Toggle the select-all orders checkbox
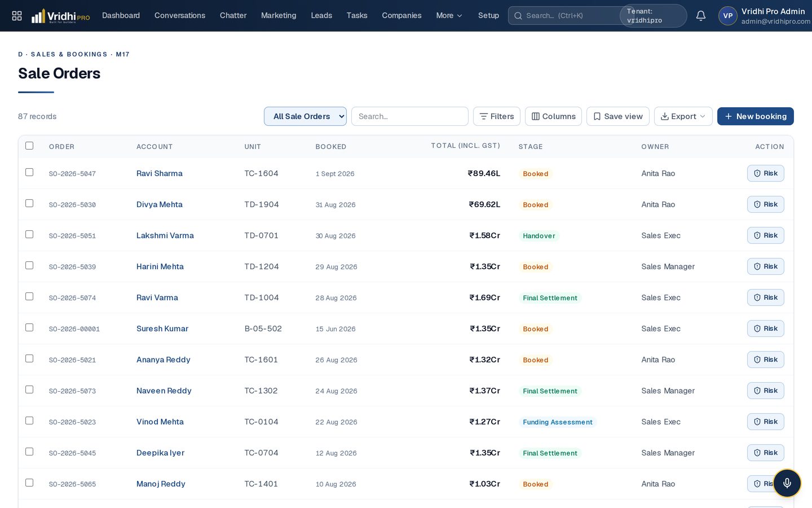Image resolution: width=812 pixels, height=508 pixels. coord(29,146)
